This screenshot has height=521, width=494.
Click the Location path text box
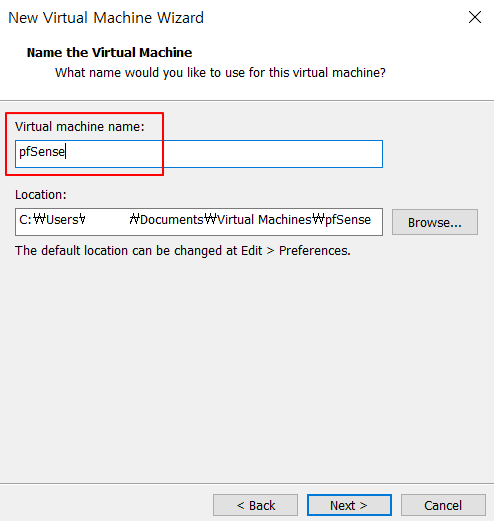(x=199, y=222)
